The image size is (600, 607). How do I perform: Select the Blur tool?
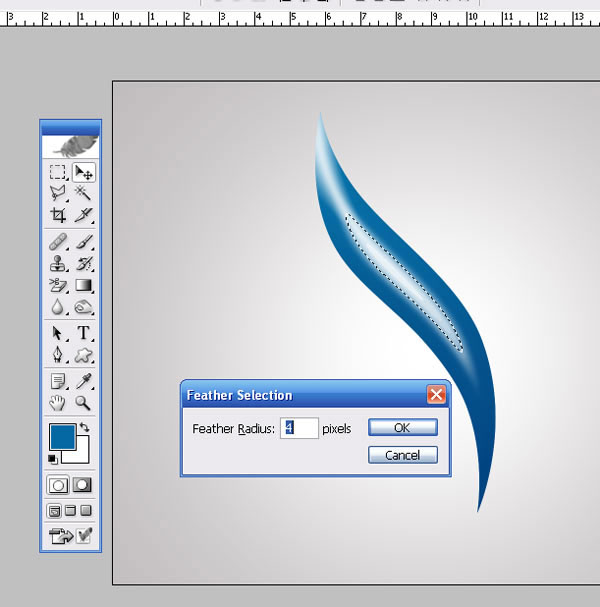pyautogui.click(x=58, y=307)
